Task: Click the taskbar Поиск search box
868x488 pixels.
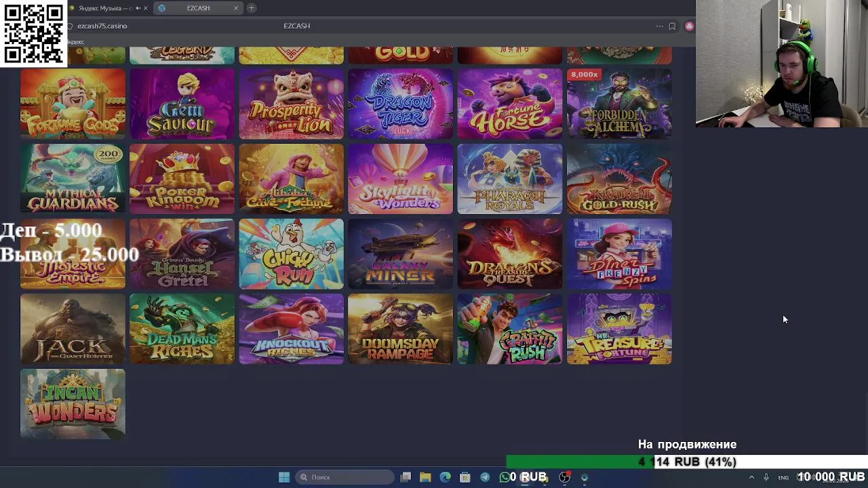Action: pos(344,477)
